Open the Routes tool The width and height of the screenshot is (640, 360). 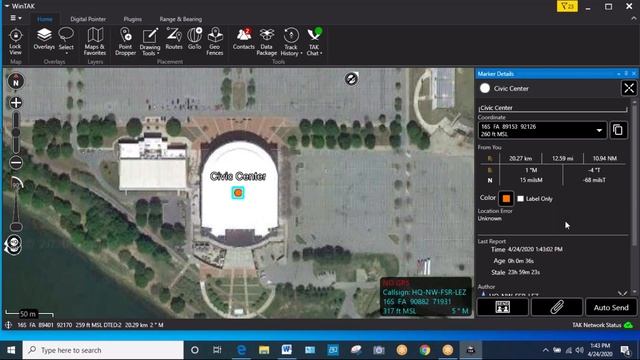tap(174, 39)
